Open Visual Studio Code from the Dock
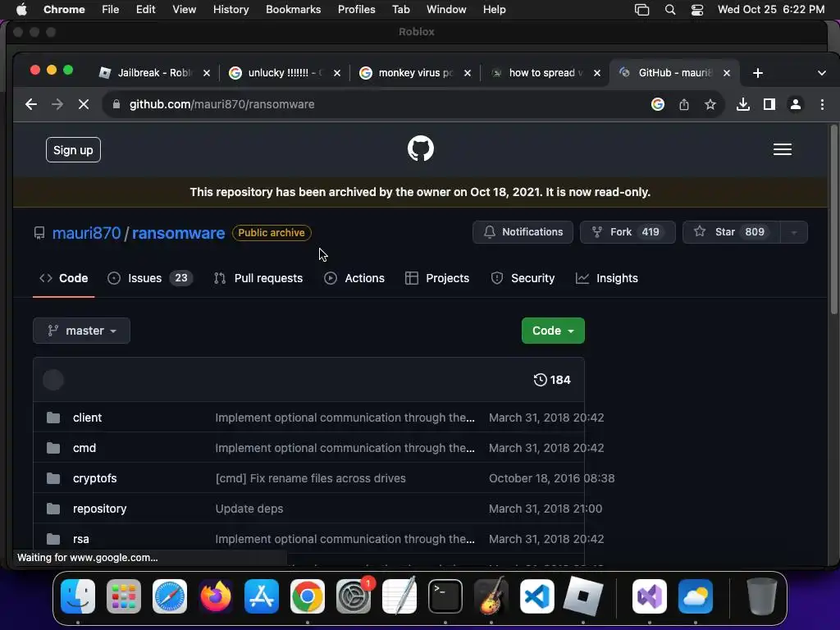 click(x=536, y=596)
